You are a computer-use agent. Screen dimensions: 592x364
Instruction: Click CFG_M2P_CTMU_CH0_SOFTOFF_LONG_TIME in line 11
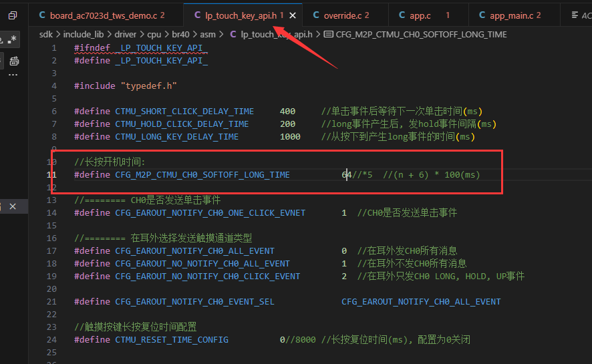[202, 174]
